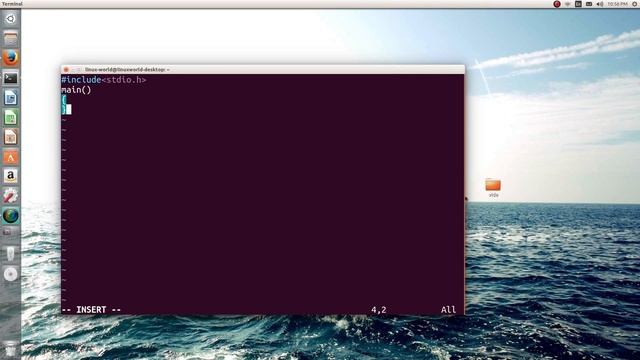Open LibreOffice Calc from launcher
640x360 pixels.
[x=11, y=118]
